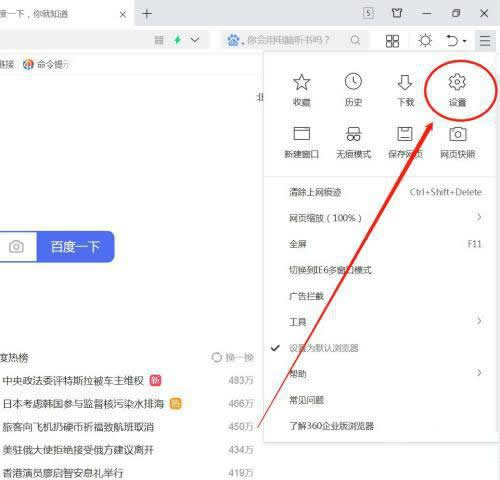This screenshot has width=500, height=480.
Task: Minimize the browser window
Action: (x=427, y=13)
